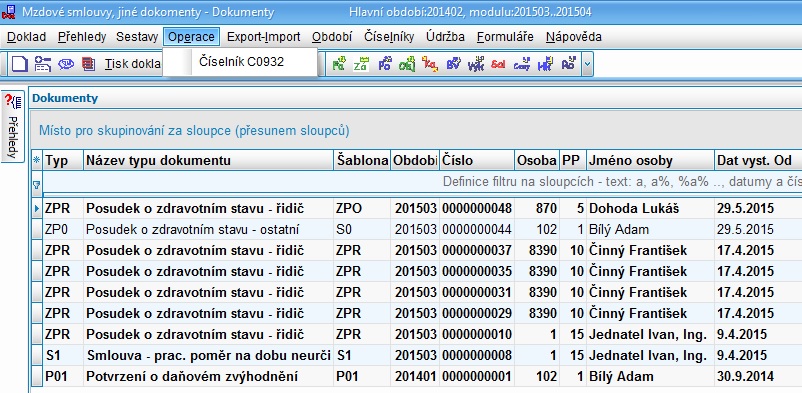
Task: Click the new blank document icon
Action: (x=20, y=64)
